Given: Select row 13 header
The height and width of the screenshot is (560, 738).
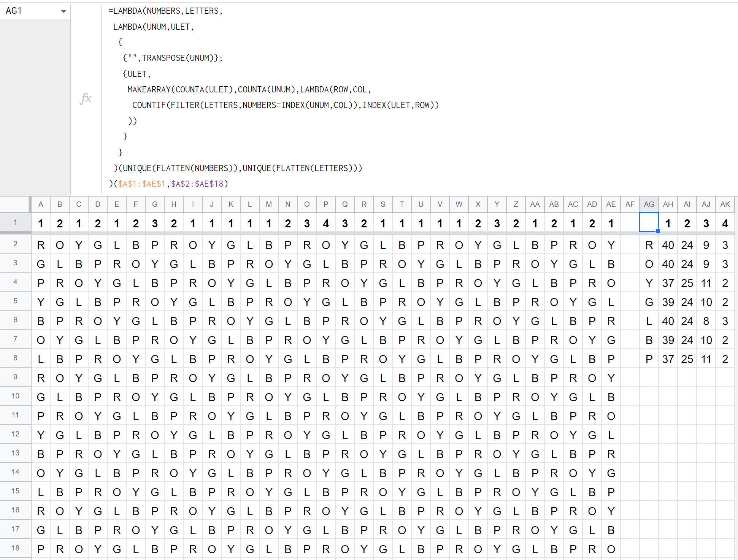Looking at the screenshot, I should tap(15, 453).
